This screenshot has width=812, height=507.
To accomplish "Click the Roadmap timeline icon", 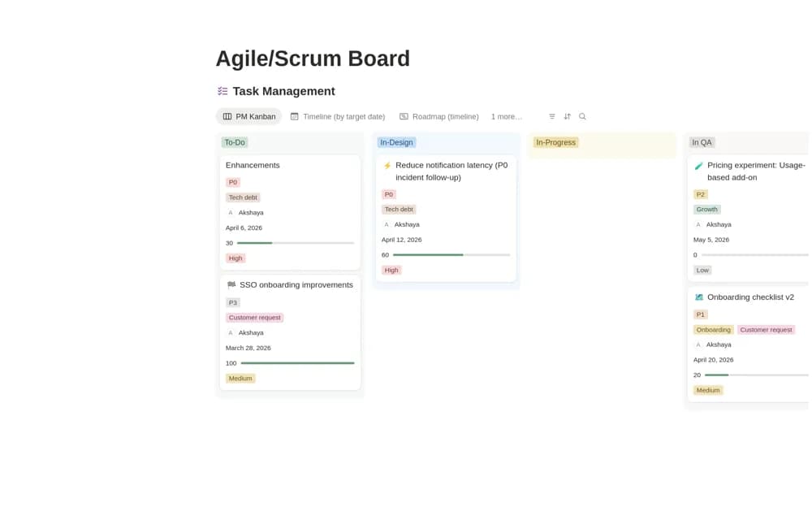I will point(404,117).
